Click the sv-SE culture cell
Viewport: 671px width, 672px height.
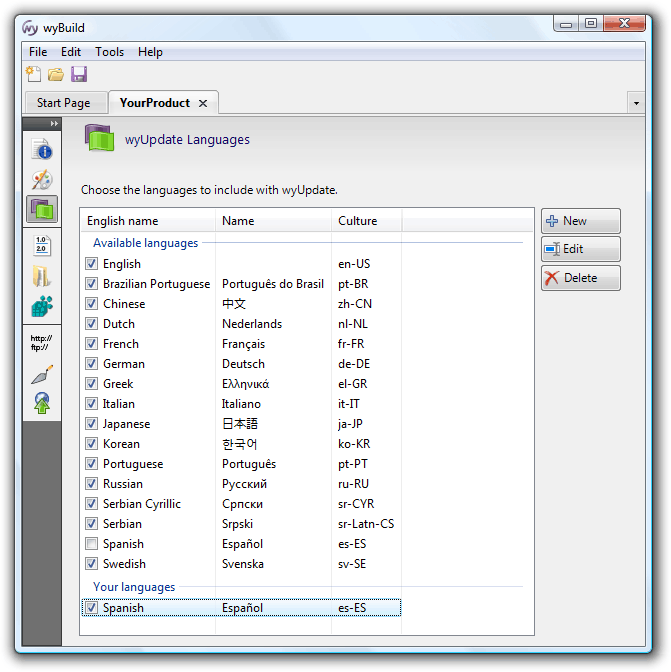click(352, 564)
